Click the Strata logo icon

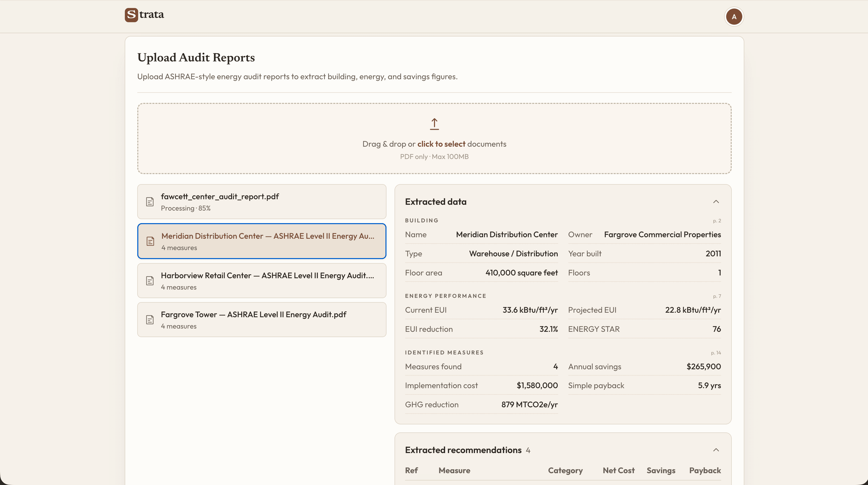132,15
